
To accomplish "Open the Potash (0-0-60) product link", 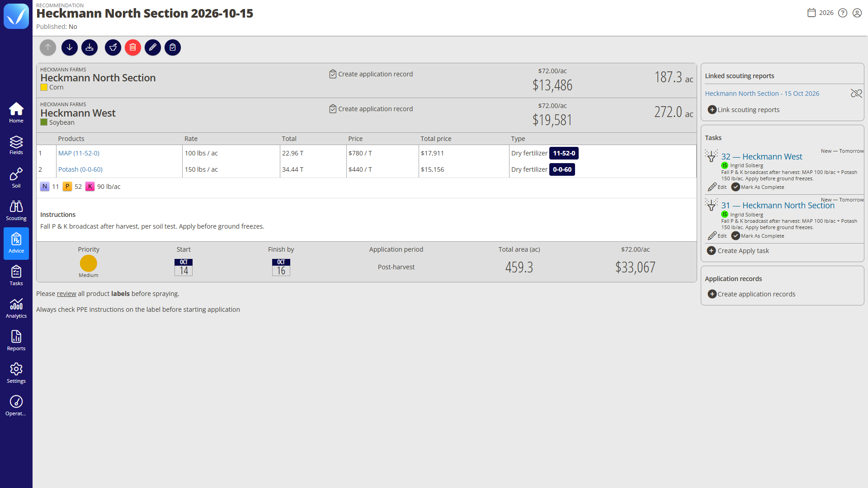I will pos(80,169).
